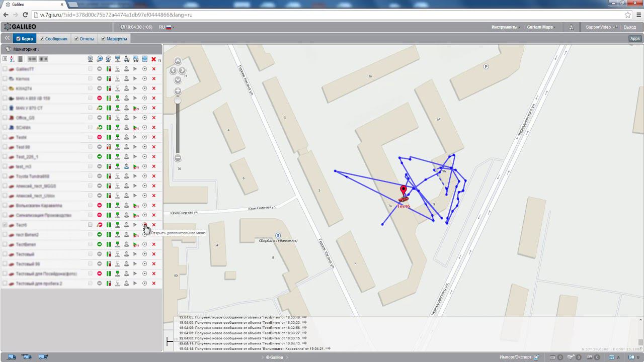Collapse the left panel with double-arrow icon
This screenshot has height=362, width=644.
pos(7,38)
